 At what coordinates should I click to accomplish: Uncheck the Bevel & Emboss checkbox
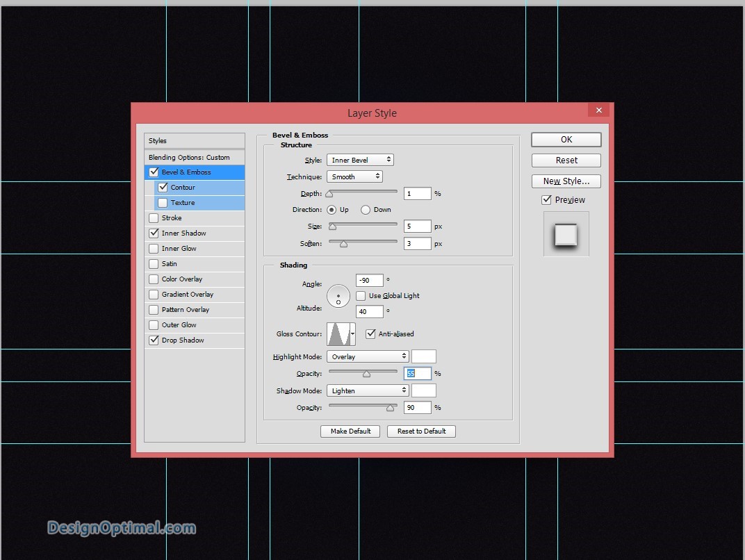(x=154, y=172)
